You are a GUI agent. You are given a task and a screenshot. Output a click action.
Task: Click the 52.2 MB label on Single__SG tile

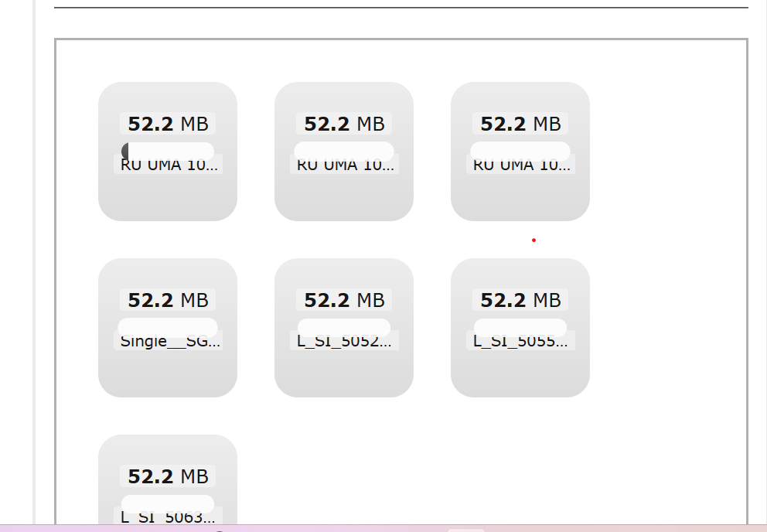(x=168, y=300)
